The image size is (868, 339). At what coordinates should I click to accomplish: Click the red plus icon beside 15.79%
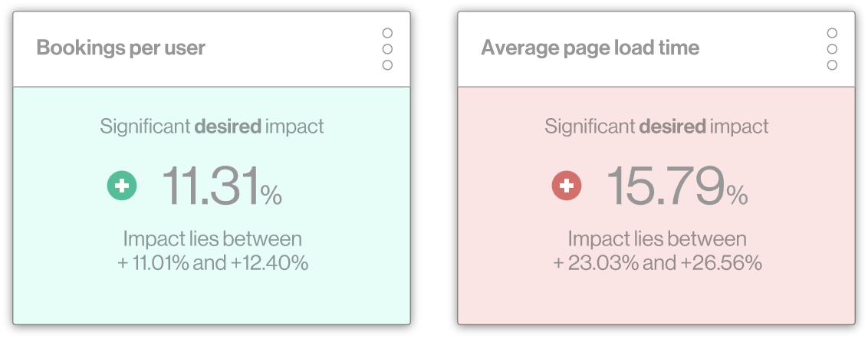point(567,186)
